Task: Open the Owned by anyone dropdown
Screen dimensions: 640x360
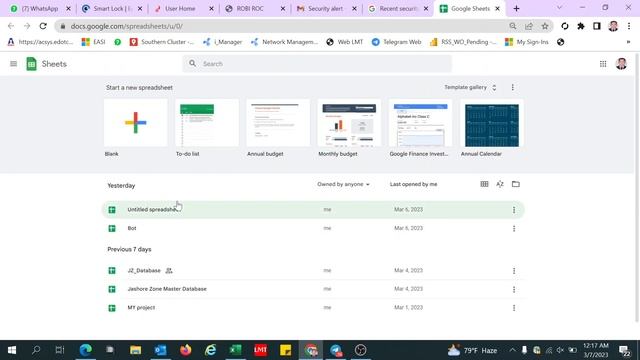Action: coord(343,184)
